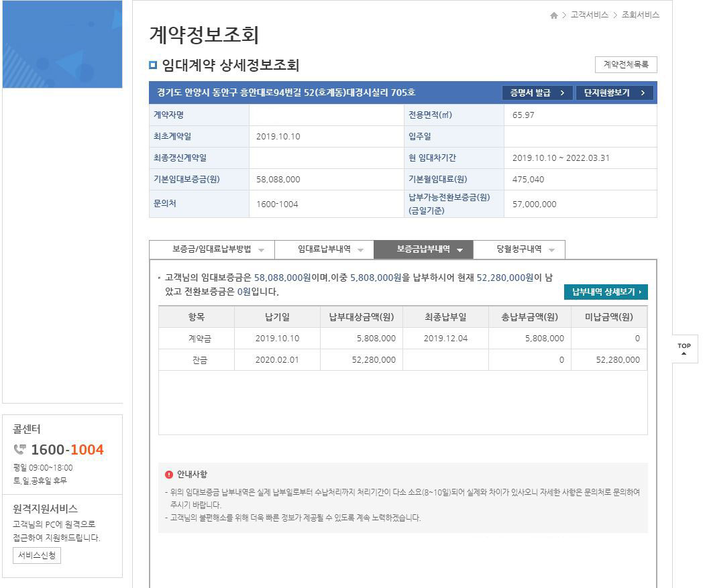703x588 pixels.
Task: Click 납부가능전환보증금 value 57,000,000
Action: [535, 204]
